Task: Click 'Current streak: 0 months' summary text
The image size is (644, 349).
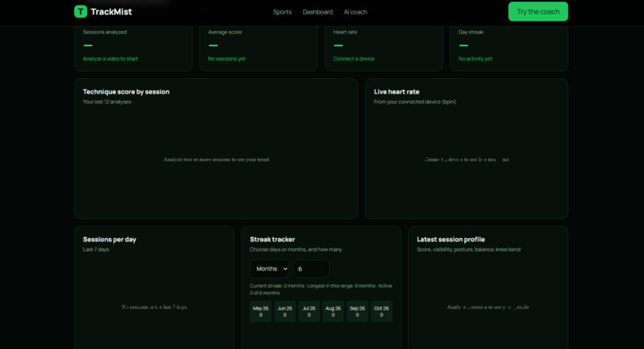Action: [x=276, y=286]
